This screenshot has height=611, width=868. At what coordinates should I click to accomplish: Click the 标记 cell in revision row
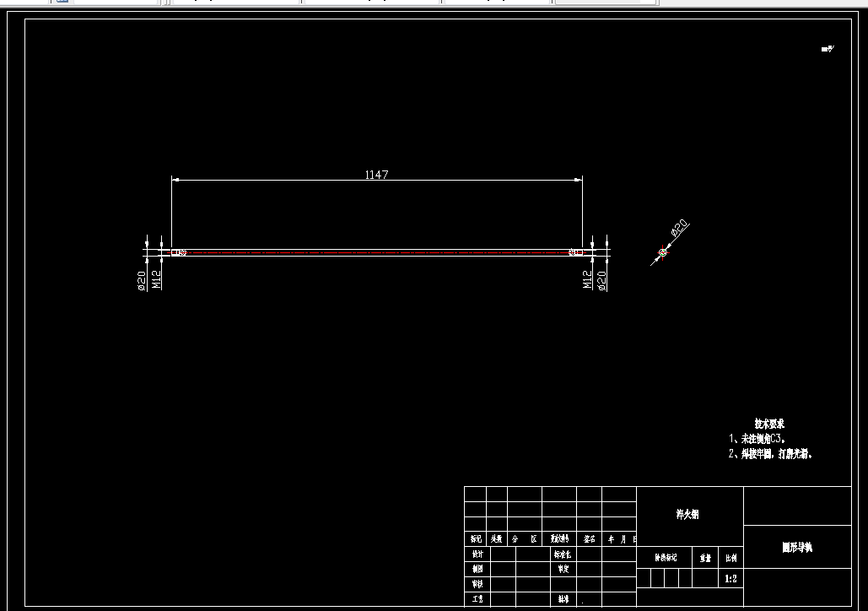[x=476, y=538]
